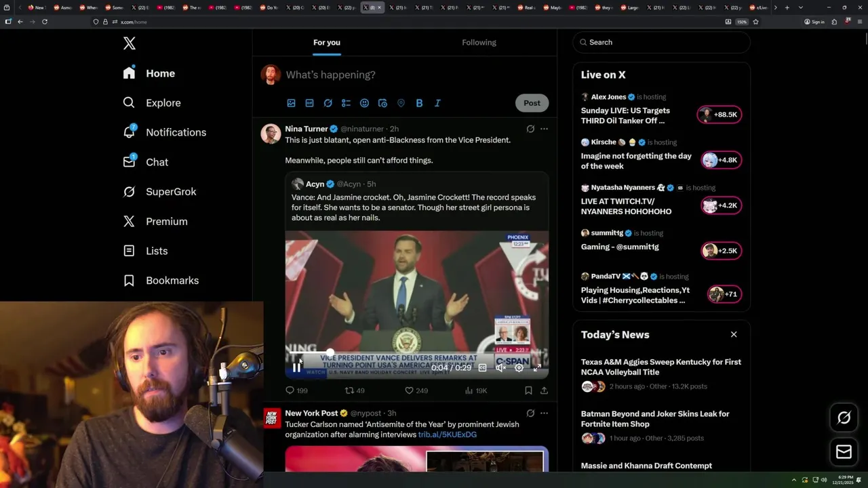Toggle bold formatting in composer

[419, 103]
